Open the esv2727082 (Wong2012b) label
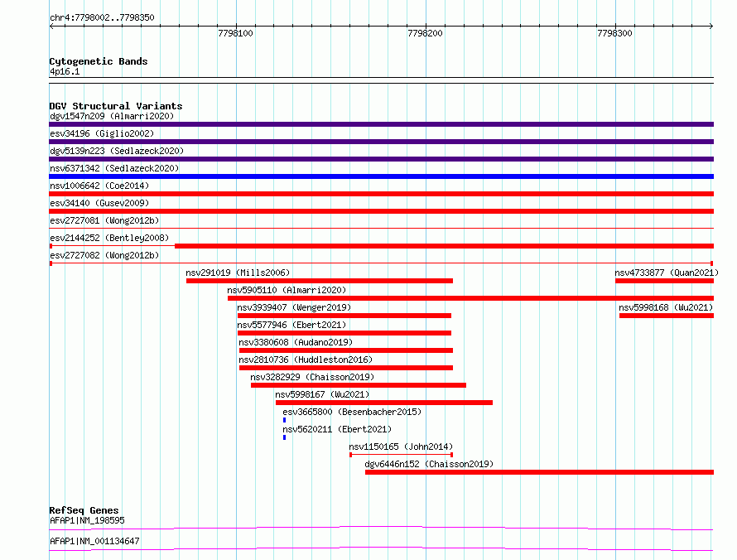This screenshot has width=737, height=560. click(104, 255)
